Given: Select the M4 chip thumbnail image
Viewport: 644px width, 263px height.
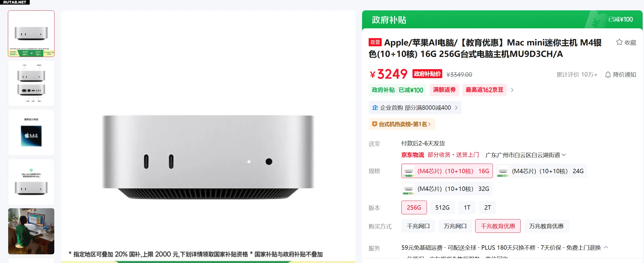Looking at the screenshot, I should pyautogui.click(x=31, y=133).
